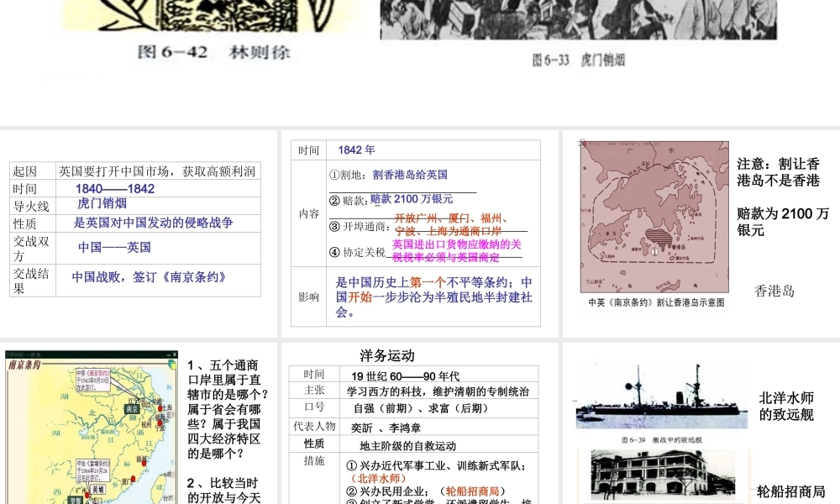Select the Opium War summary table slide
Image resolution: width=840 pixels, height=504 pixels.
[139, 234]
